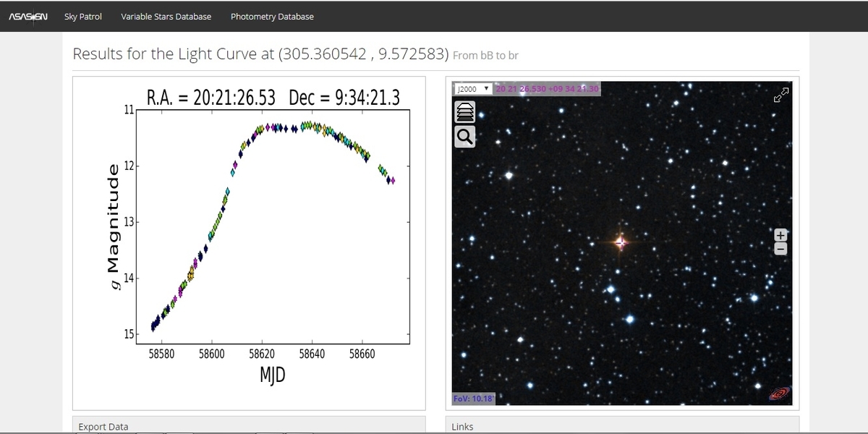Zoom in with the plus button
Viewport: 868px width, 434px height.
tap(780, 235)
